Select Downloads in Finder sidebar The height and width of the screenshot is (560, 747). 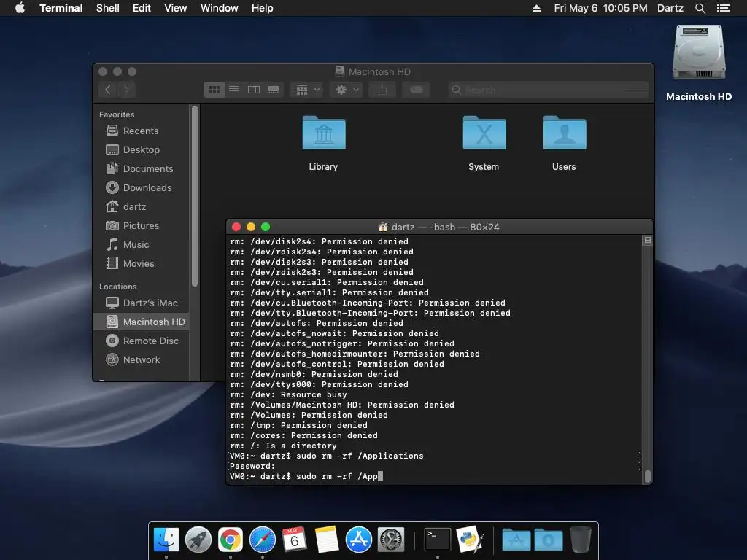pos(141,187)
